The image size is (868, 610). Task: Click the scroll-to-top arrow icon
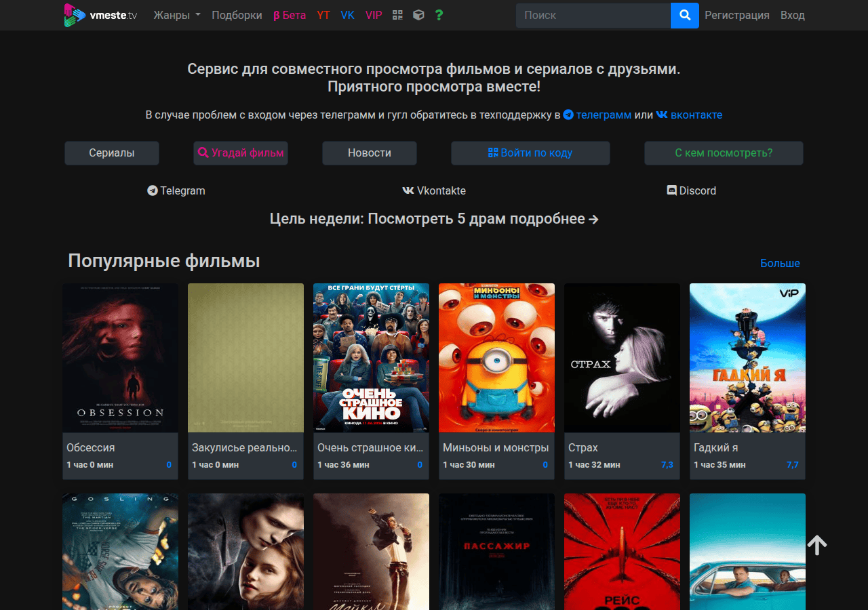(817, 545)
